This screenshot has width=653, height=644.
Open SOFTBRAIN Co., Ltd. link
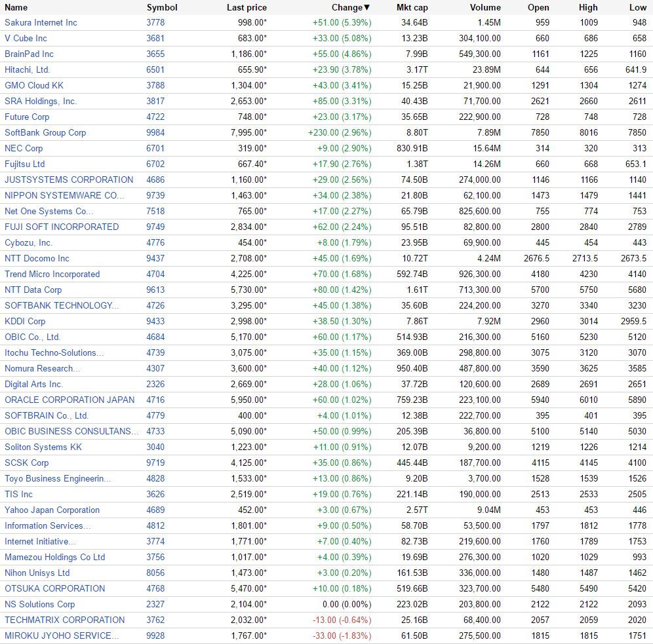[47, 415]
